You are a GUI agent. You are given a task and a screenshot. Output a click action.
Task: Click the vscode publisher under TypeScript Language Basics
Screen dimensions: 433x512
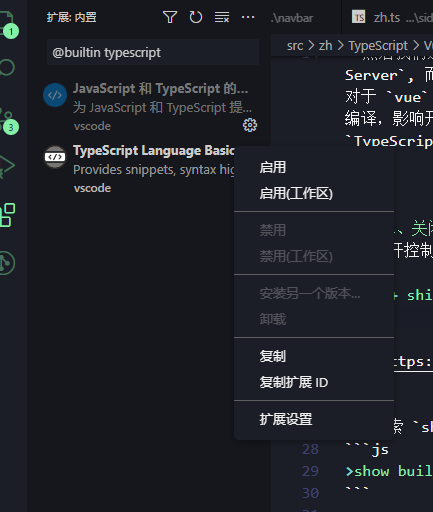pyautogui.click(x=92, y=188)
